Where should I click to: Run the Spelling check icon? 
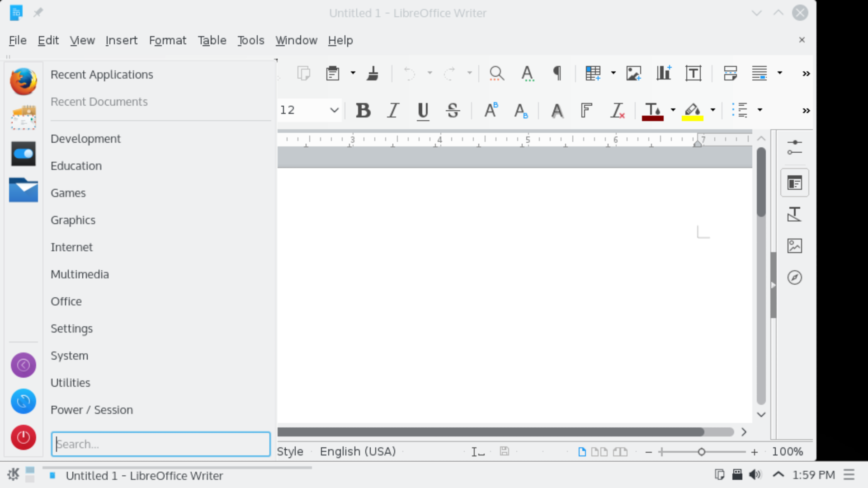527,73
